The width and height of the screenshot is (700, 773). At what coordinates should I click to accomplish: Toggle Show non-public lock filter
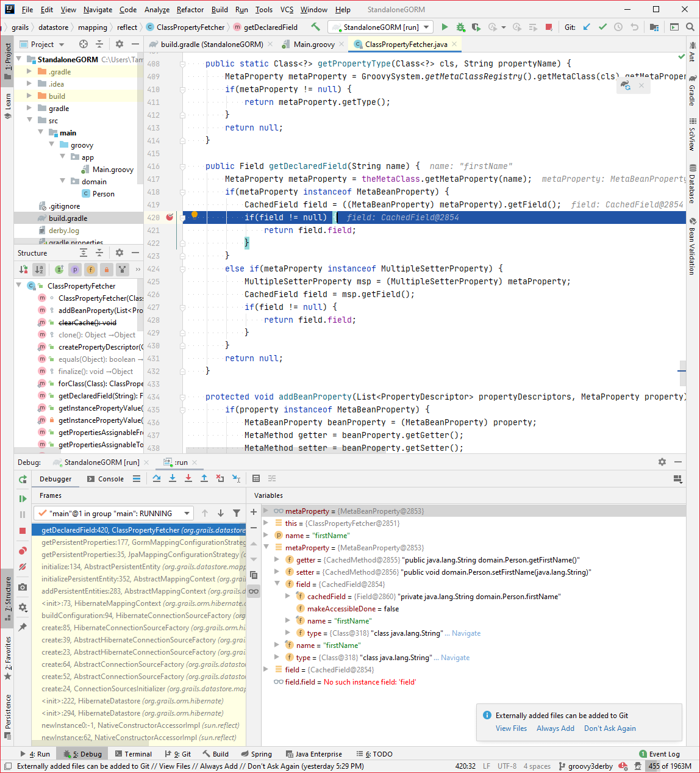107,269
